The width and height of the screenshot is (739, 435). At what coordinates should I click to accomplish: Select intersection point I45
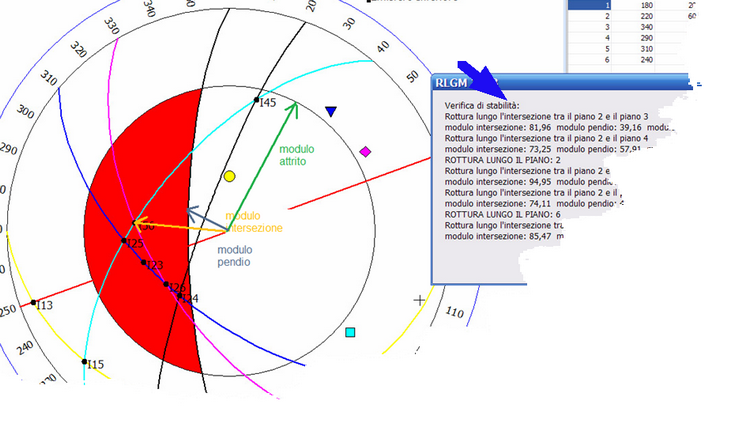click(x=256, y=100)
